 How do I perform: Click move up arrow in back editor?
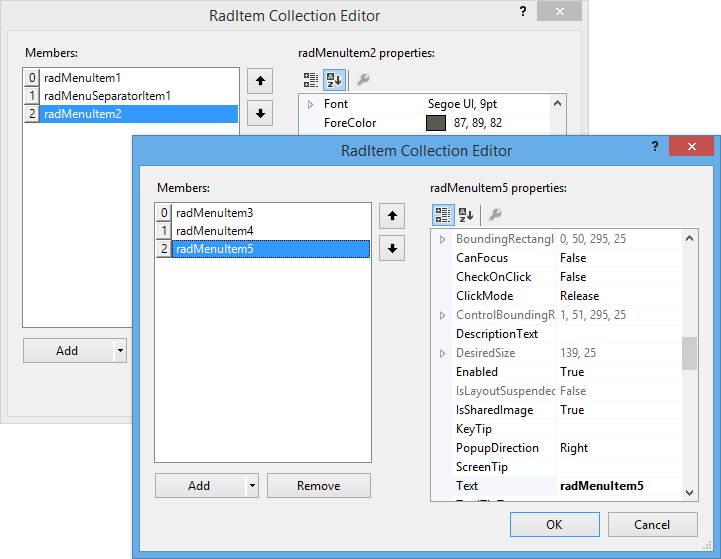coord(260,81)
